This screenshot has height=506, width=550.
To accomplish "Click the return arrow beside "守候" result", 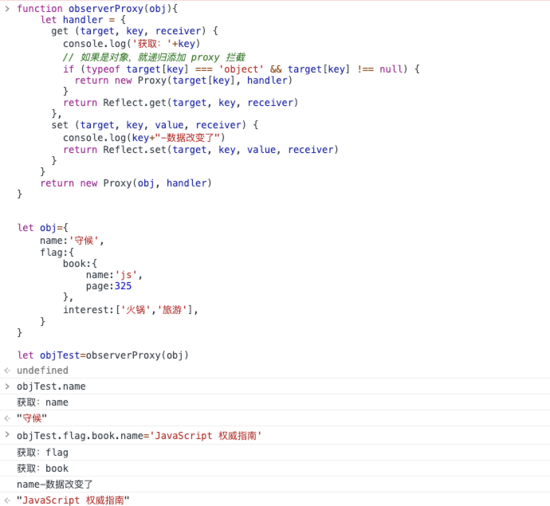I will 7,418.
